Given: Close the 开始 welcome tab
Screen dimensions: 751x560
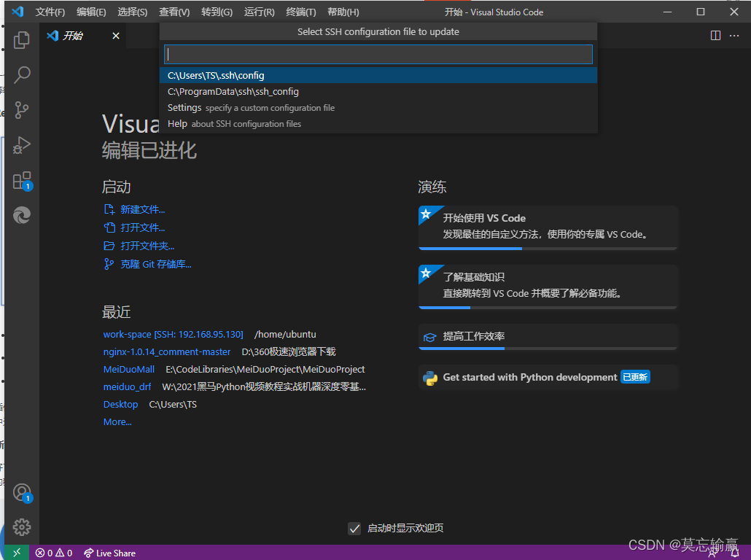Looking at the screenshot, I should click(x=116, y=36).
